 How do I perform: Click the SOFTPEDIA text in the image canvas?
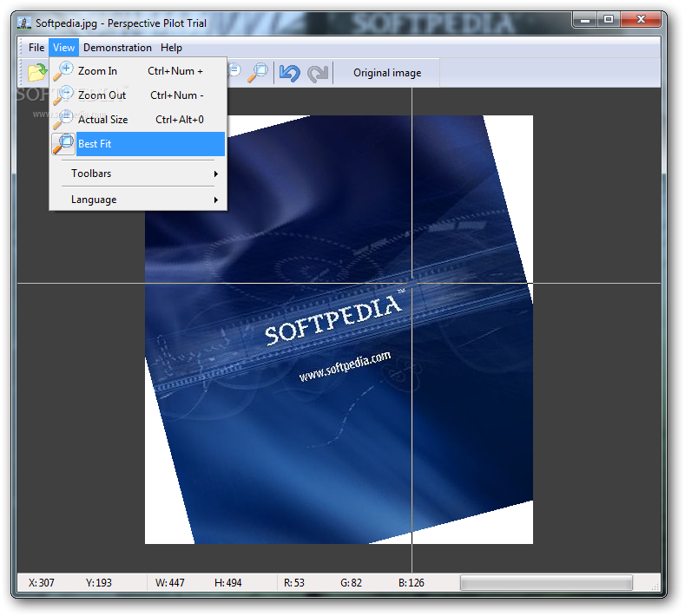click(333, 319)
